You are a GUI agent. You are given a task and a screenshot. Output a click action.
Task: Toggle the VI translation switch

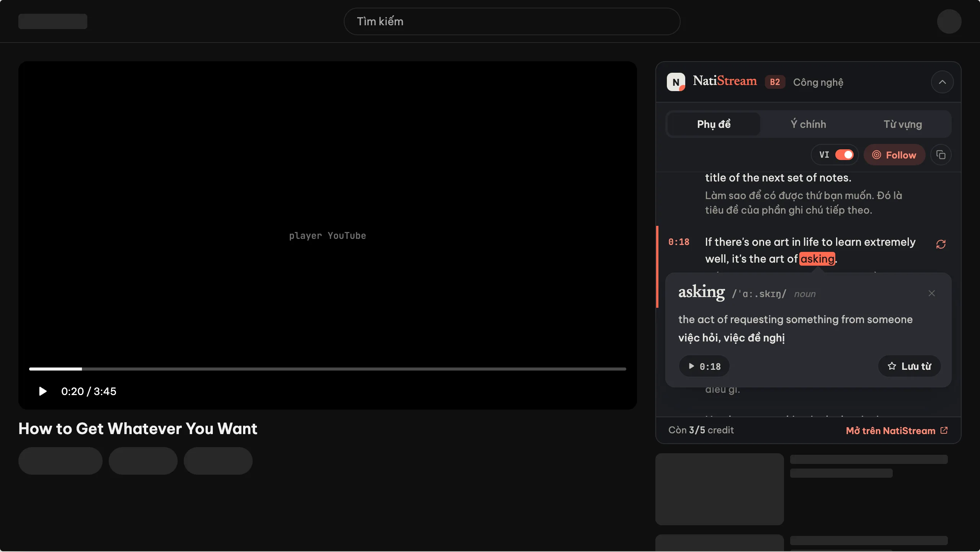(x=844, y=155)
